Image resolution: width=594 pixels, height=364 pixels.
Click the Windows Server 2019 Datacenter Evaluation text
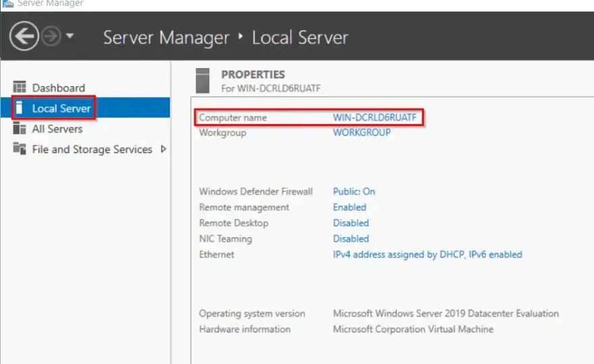pyautogui.click(x=446, y=313)
